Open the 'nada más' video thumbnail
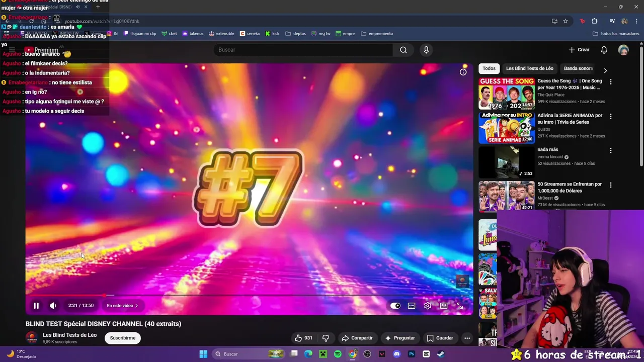Viewport: 644px width, 362px height. (507, 162)
